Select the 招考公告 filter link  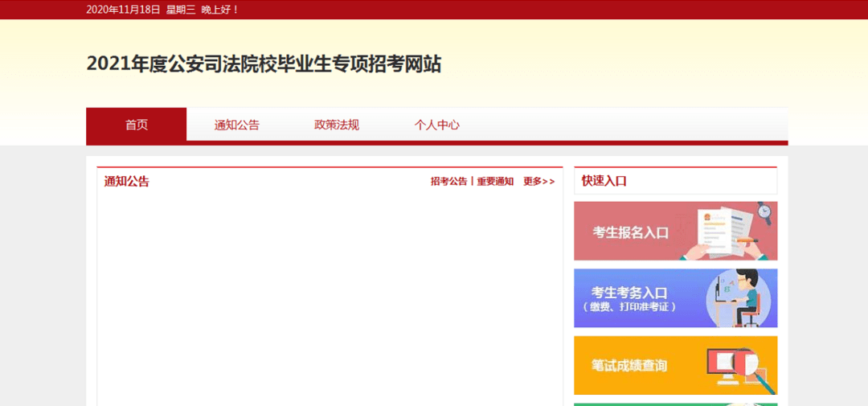click(x=448, y=182)
